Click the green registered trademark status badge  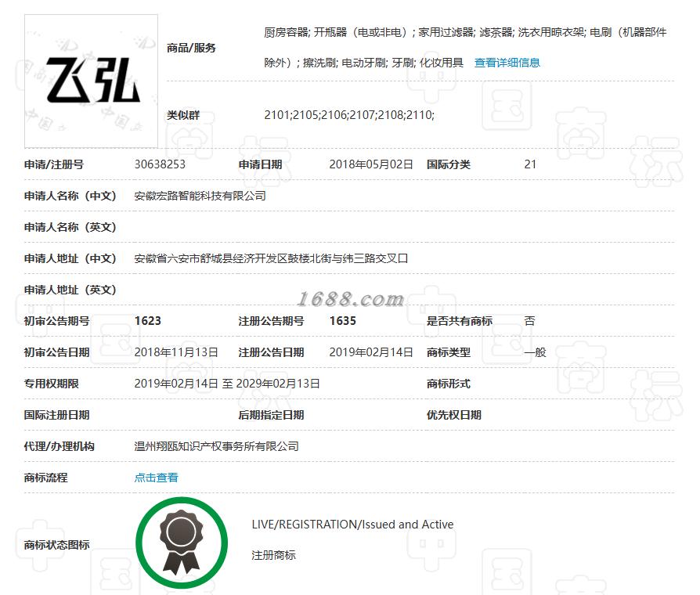182,543
